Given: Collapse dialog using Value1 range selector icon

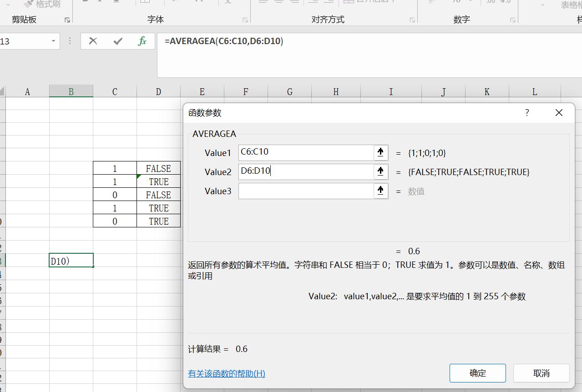Looking at the screenshot, I should point(380,152).
